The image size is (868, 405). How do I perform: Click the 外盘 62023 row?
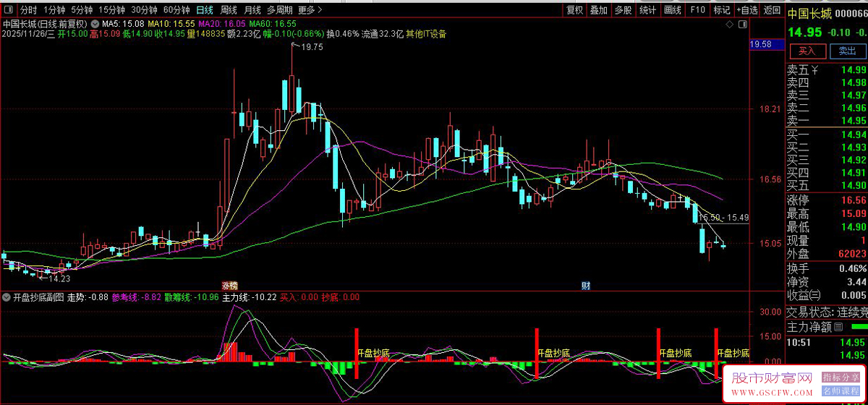pyautogui.click(x=827, y=254)
